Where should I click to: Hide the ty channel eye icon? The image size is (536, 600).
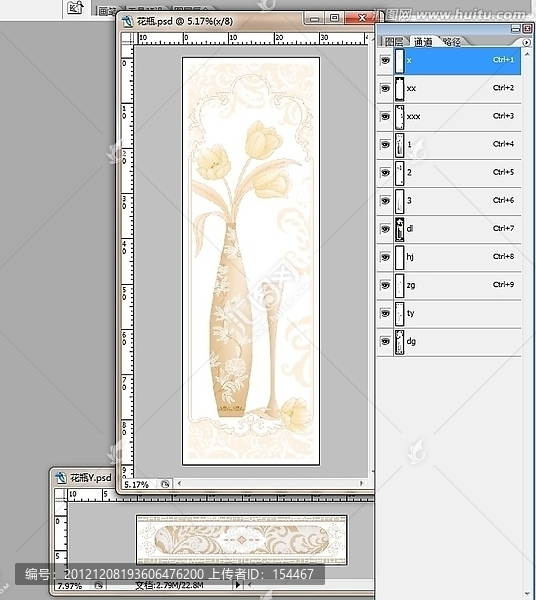coord(385,313)
